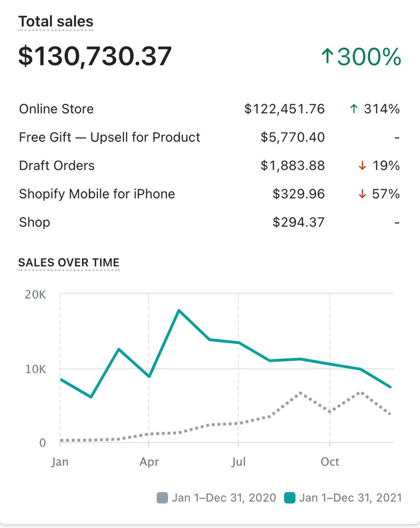Click the SALES OVER TIME heading
Image resolution: width=420 pixels, height=528 pixels.
(69, 262)
